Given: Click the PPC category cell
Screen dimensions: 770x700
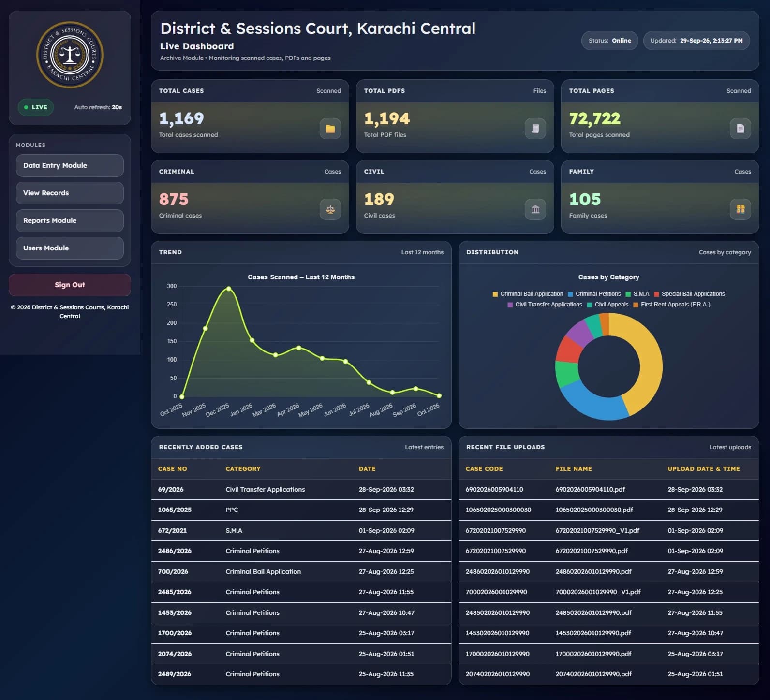Looking at the screenshot, I should tap(232, 510).
